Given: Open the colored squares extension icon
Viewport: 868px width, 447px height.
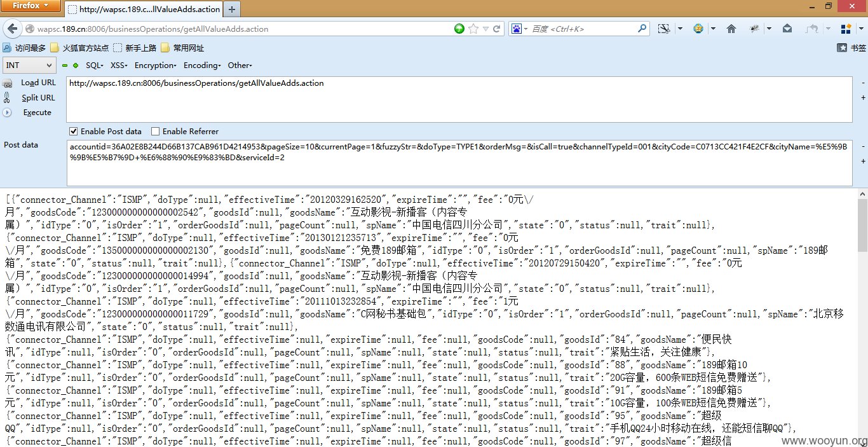Looking at the screenshot, I should point(846,29).
